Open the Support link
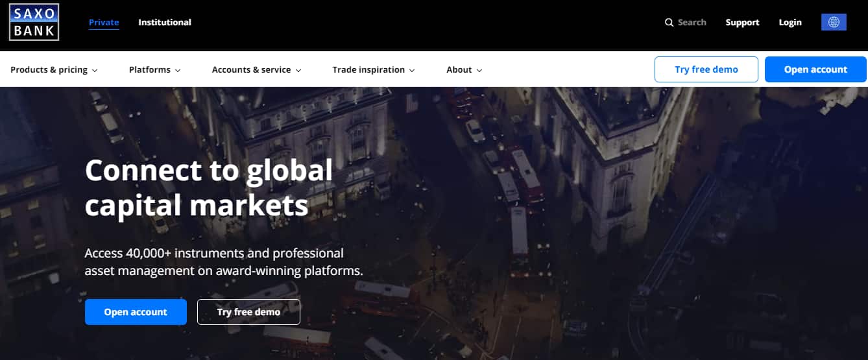868x360 pixels. click(x=742, y=22)
